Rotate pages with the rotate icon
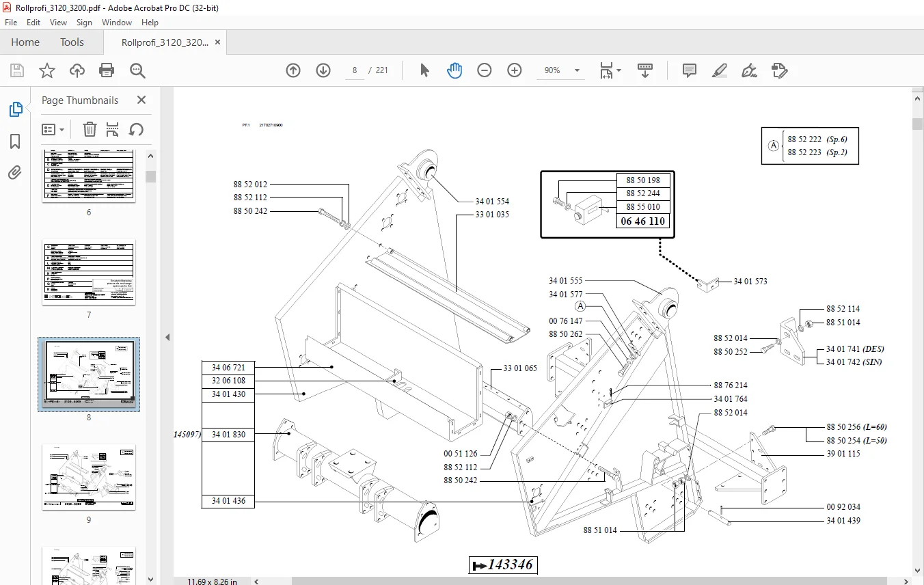The image size is (924, 585). point(136,129)
